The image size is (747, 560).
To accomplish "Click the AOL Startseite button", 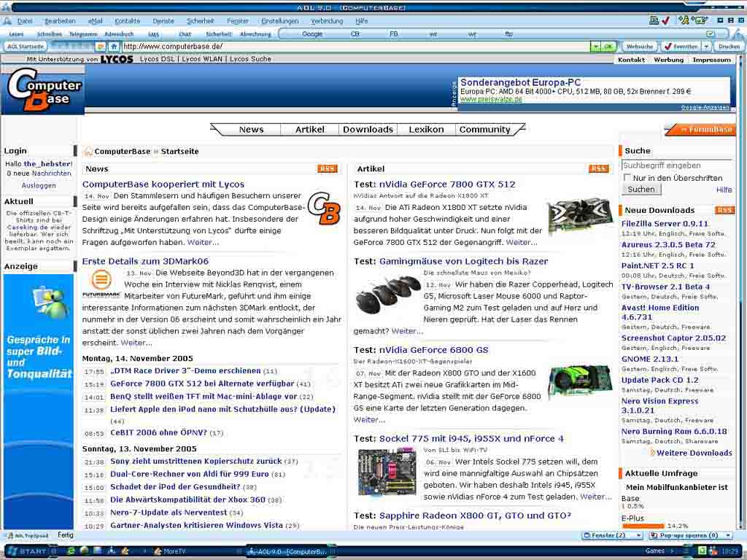I will coord(26,47).
